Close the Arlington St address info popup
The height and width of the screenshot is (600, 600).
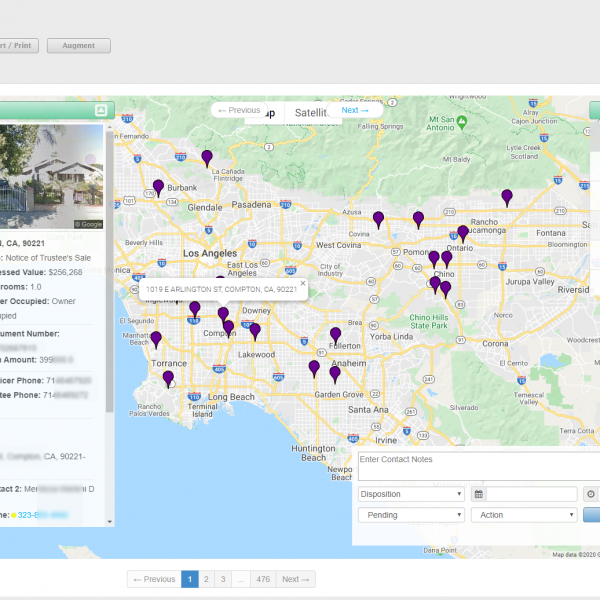pos(303,283)
